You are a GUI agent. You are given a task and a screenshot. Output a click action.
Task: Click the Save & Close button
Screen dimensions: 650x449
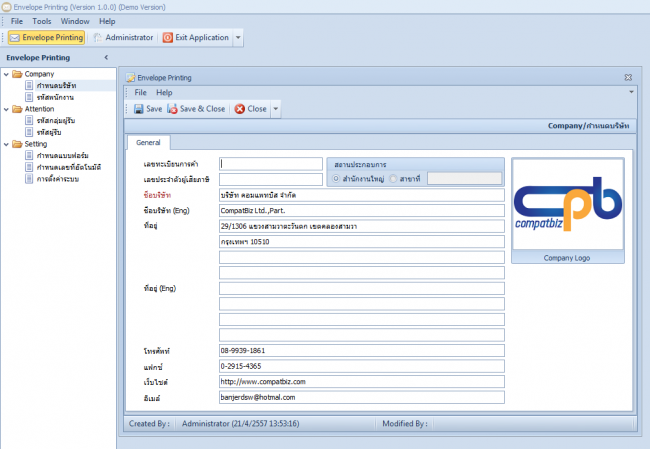click(196, 109)
